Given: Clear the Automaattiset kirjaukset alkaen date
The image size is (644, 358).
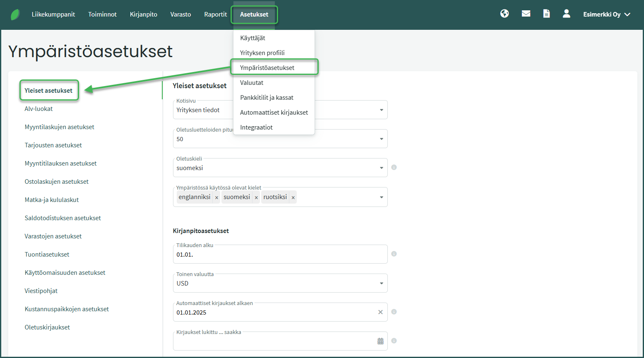Looking at the screenshot, I should (x=380, y=312).
